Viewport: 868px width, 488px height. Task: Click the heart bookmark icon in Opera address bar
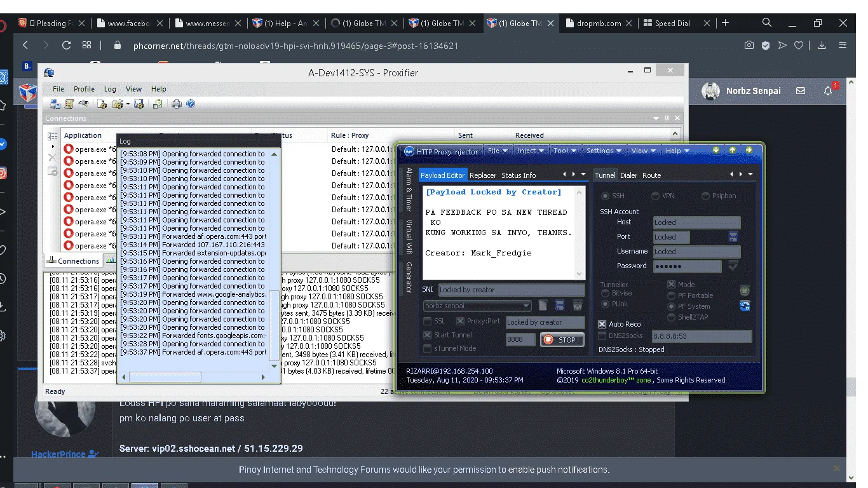pos(798,46)
